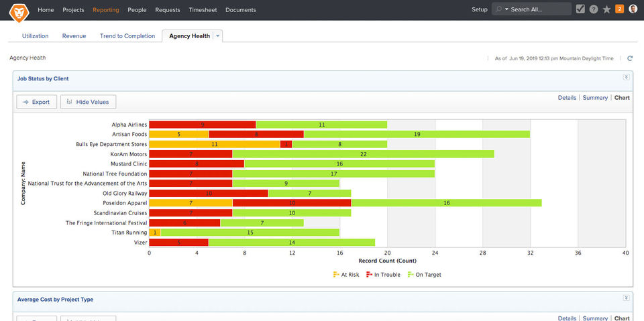
Task: Click the Scandinavian Cruises label
Action: 120,212
